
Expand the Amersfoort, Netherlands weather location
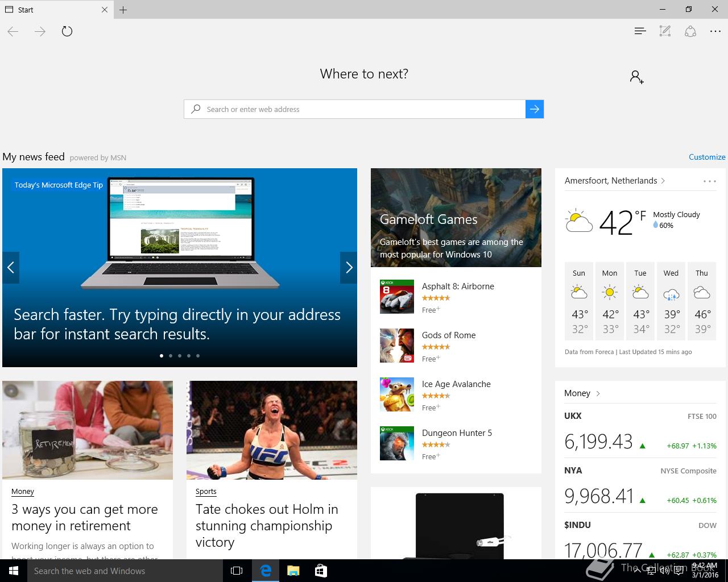coord(615,181)
